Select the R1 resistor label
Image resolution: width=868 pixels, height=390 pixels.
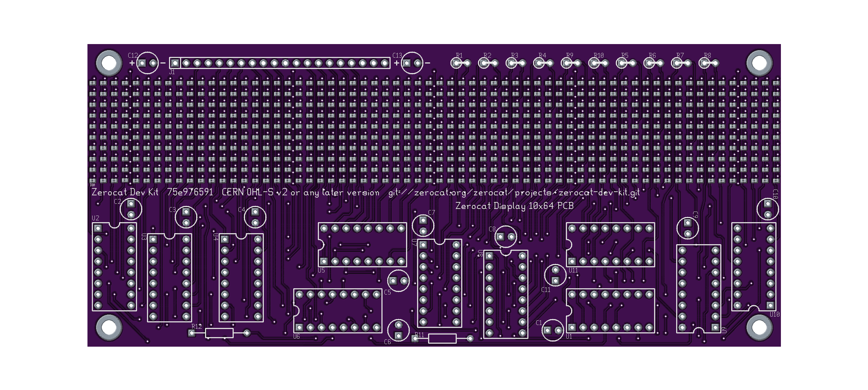pos(459,55)
